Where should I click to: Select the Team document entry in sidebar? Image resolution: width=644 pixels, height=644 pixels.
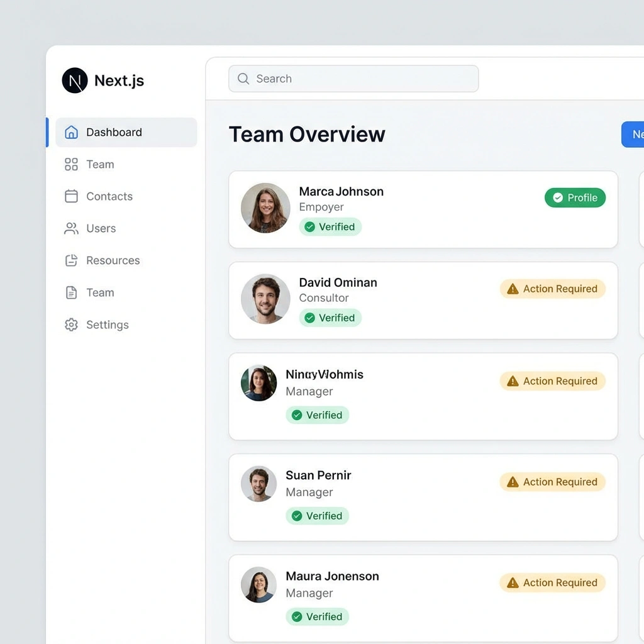coord(99,292)
